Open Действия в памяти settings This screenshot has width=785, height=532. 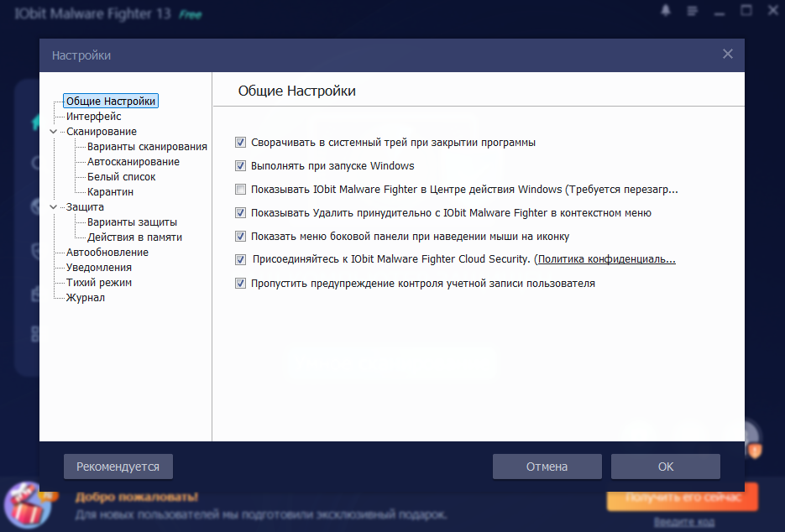point(134,237)
